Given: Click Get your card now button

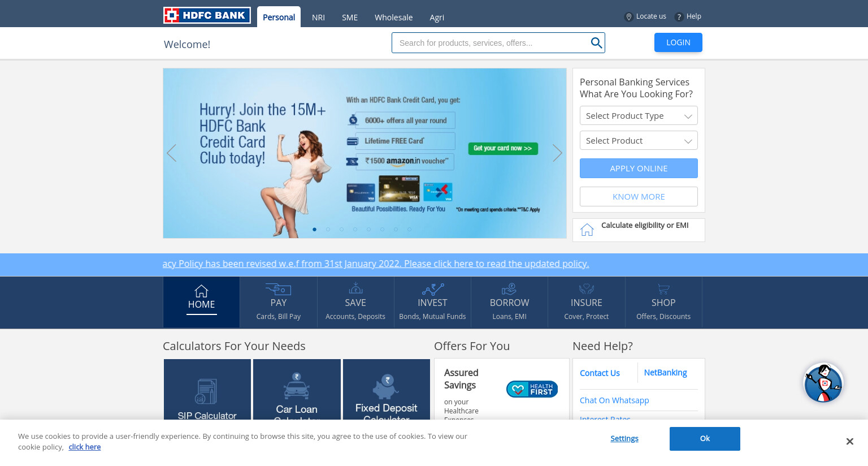Looking at the screenshot, I should [503, 148].
